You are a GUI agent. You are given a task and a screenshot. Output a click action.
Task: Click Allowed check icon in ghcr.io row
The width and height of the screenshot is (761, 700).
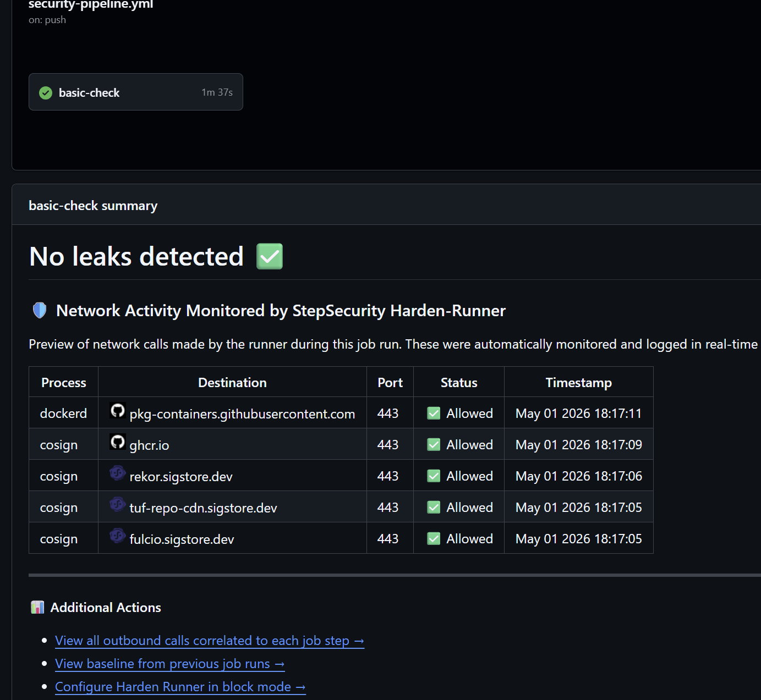tap(434, 444)
